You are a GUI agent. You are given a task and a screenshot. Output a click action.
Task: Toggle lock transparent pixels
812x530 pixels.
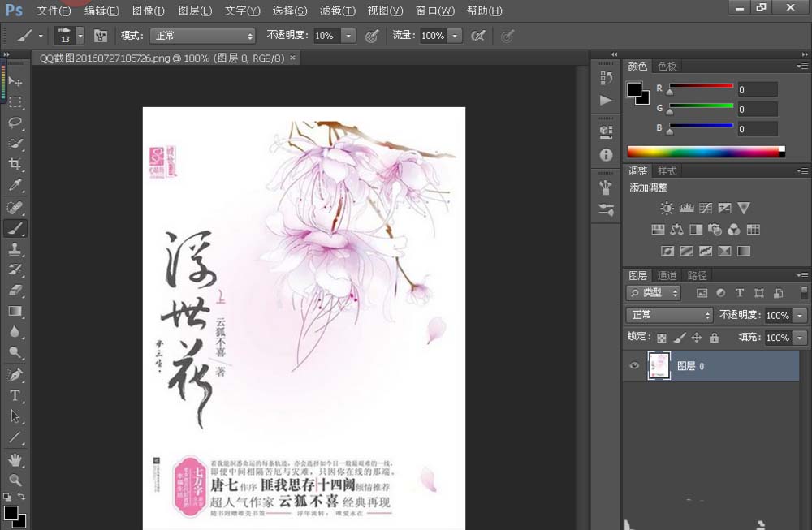662,338
